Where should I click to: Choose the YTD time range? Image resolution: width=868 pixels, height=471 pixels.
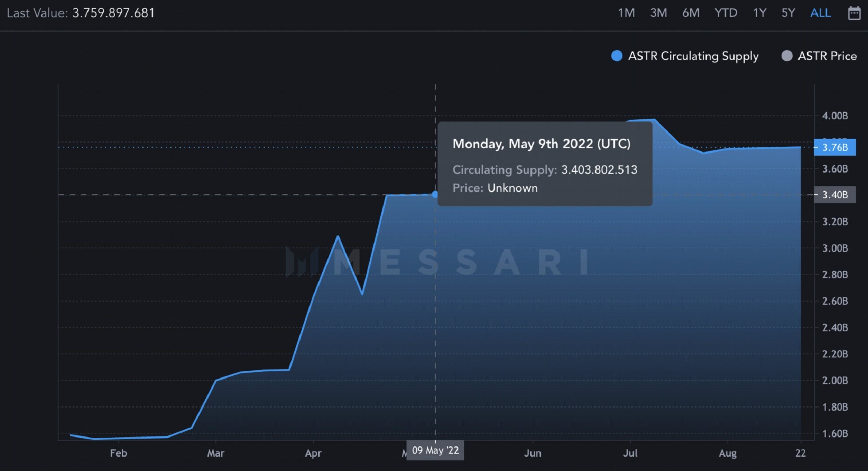pos(726,13)
